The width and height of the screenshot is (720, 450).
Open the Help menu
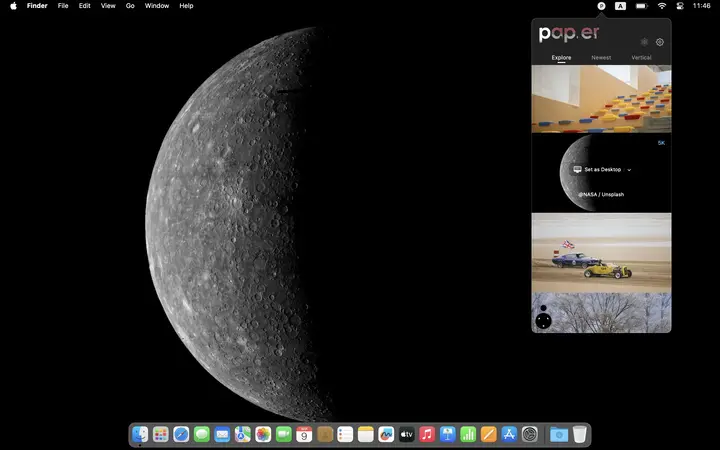(186, 6)
